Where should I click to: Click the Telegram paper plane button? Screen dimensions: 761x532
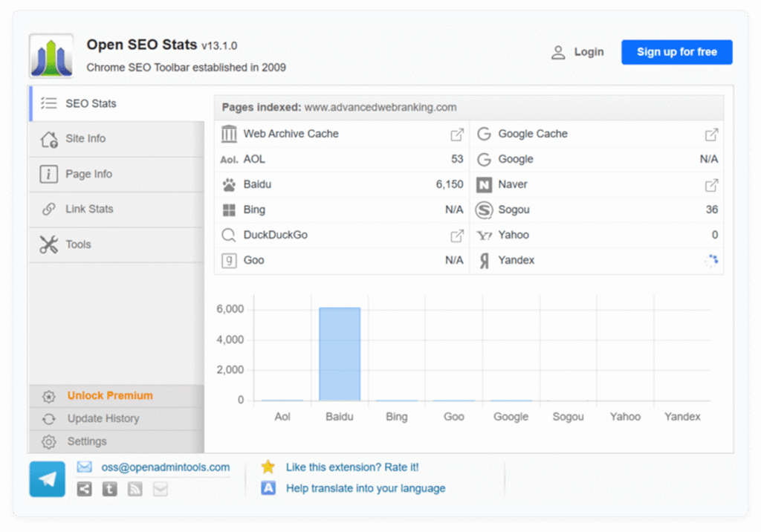47,479
